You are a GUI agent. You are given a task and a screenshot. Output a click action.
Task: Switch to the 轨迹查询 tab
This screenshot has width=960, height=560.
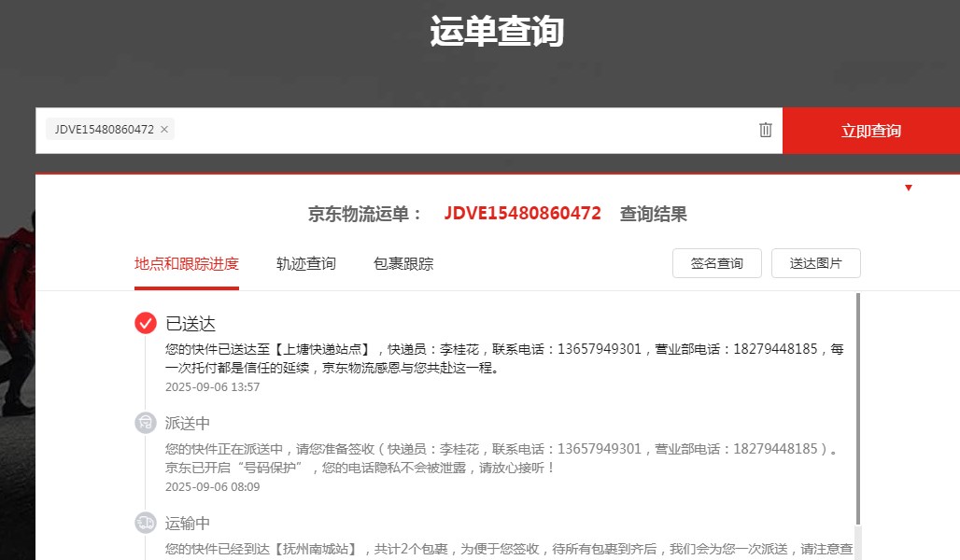(305, 263)
